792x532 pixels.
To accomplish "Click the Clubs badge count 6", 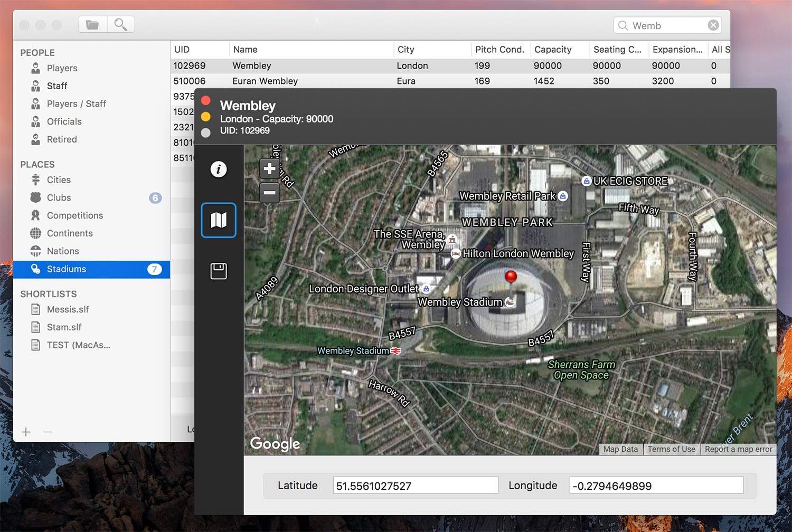I will (155, 198).
